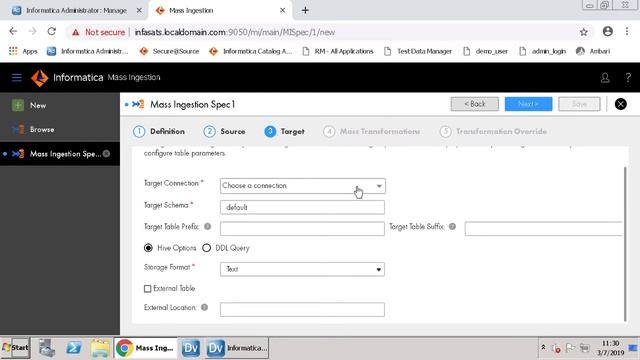Open Secure@Source bookmark
The image size is (640, 360).
[x=169, y=51]
